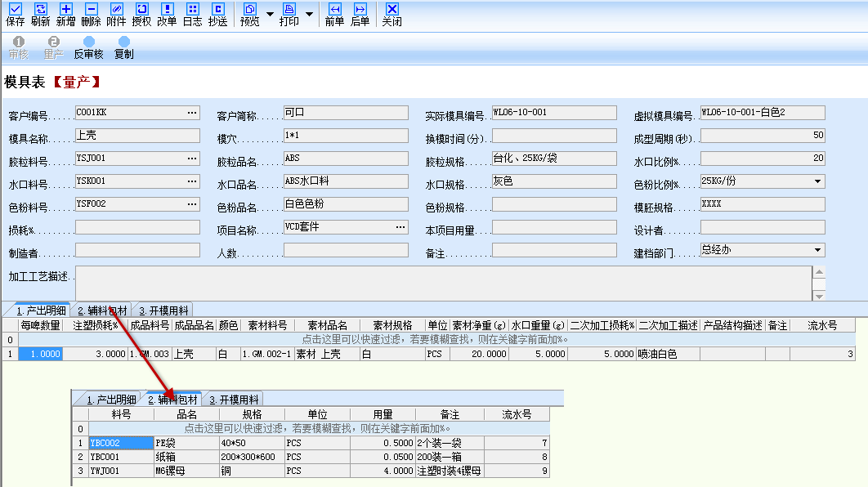Select the 3.开模用料 tab in lower panel
868x487 pixels.
pyautogui.click(x=234, y=400)
